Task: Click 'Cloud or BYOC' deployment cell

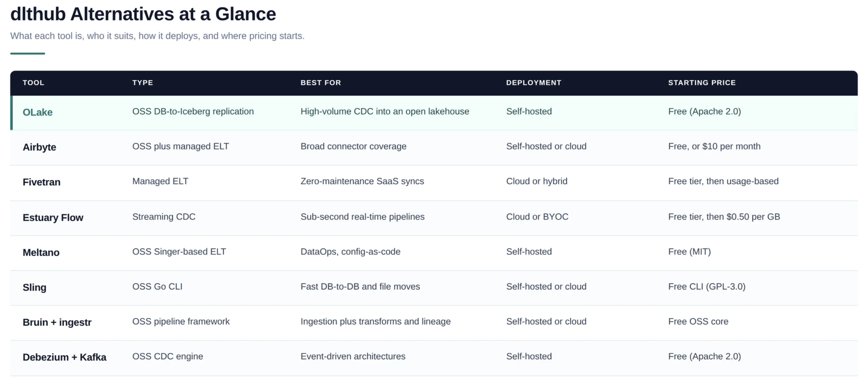Action: point(537,217)
